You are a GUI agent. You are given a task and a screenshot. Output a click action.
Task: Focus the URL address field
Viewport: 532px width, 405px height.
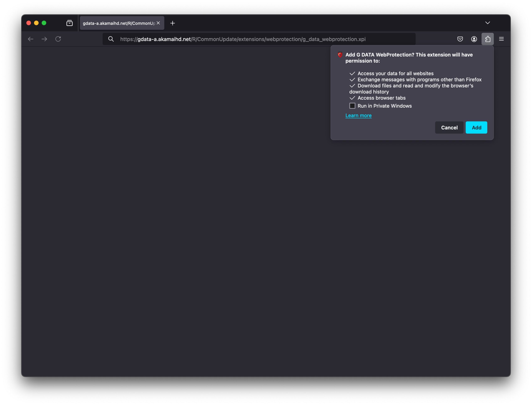(x=259, y=39)
